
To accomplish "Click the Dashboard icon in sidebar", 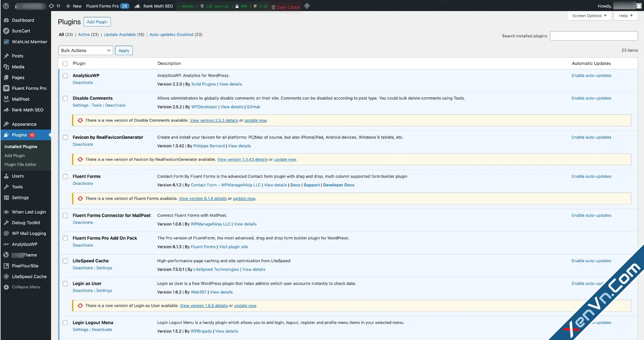I will (6, 20).
